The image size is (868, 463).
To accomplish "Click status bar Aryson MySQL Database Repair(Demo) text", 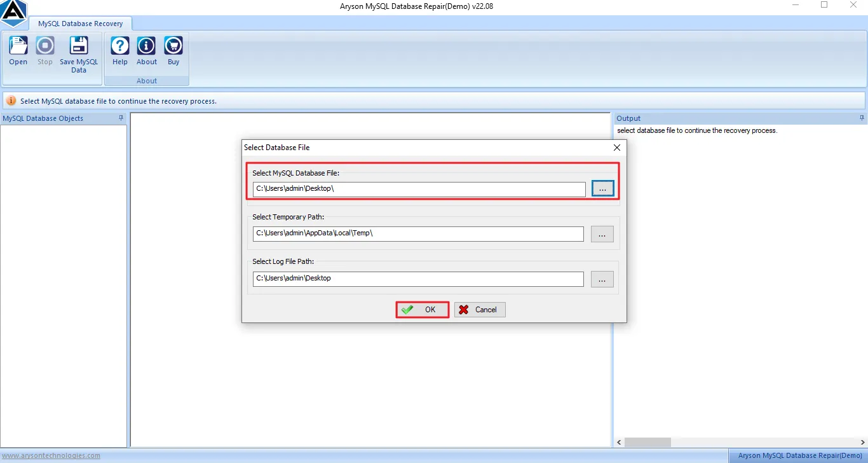I will click(800, 455).
